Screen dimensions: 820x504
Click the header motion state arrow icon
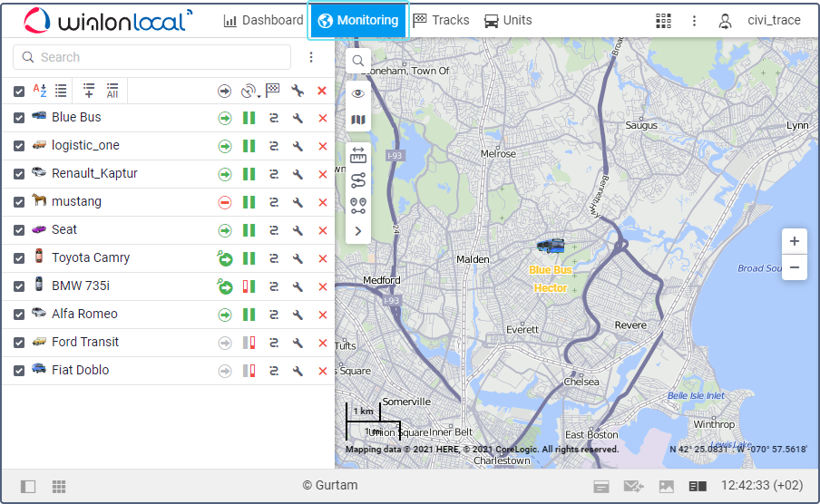pyautogui.click(x=224, y=91)
